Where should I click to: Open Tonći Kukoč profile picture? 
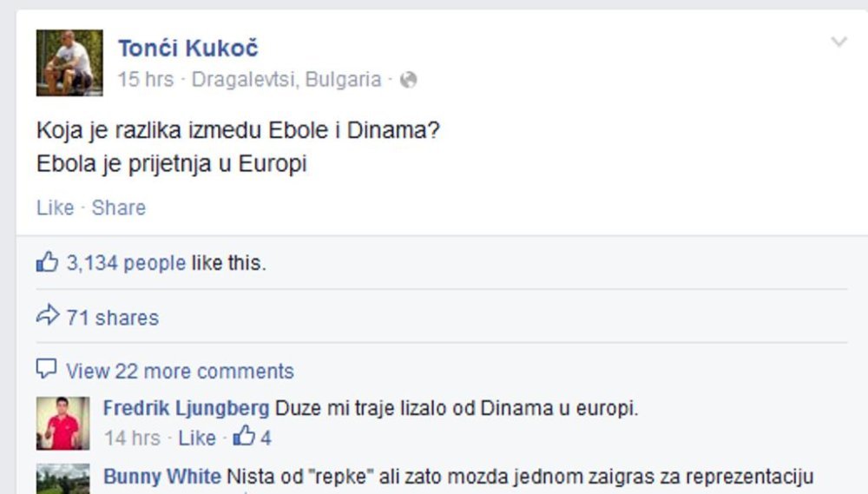69,63
